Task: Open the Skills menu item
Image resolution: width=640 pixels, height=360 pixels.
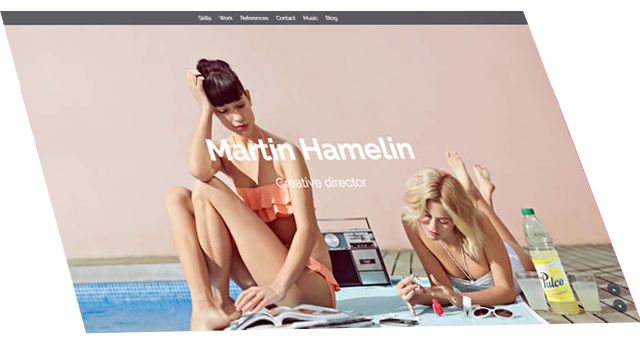Action: [x=205, y=18]
